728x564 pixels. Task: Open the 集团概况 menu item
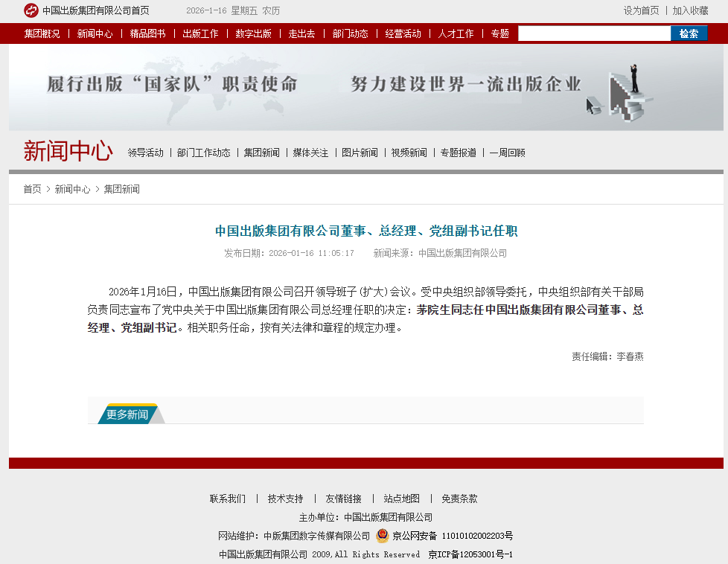pos(42,33)
